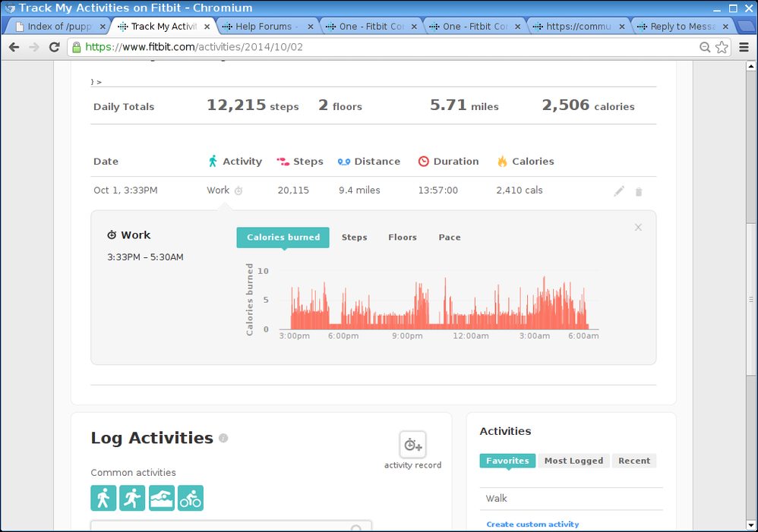Click the Create custom activity link
Viewport: 758px width, 532px height.
pyautogui.click(x=532, y=524)
